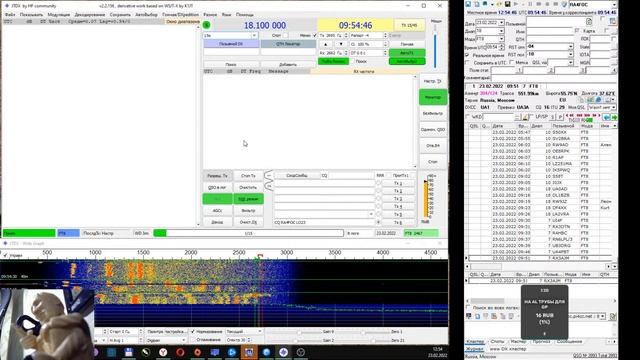Select the log row with call RW9AO
Viewport: 640px width, 360px height.
click(541, 145)
